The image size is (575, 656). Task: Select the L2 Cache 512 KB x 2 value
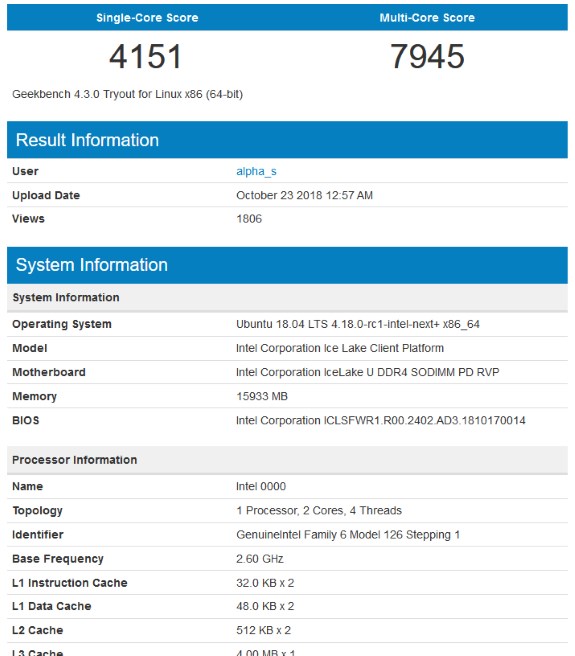(x=263, y=630)
